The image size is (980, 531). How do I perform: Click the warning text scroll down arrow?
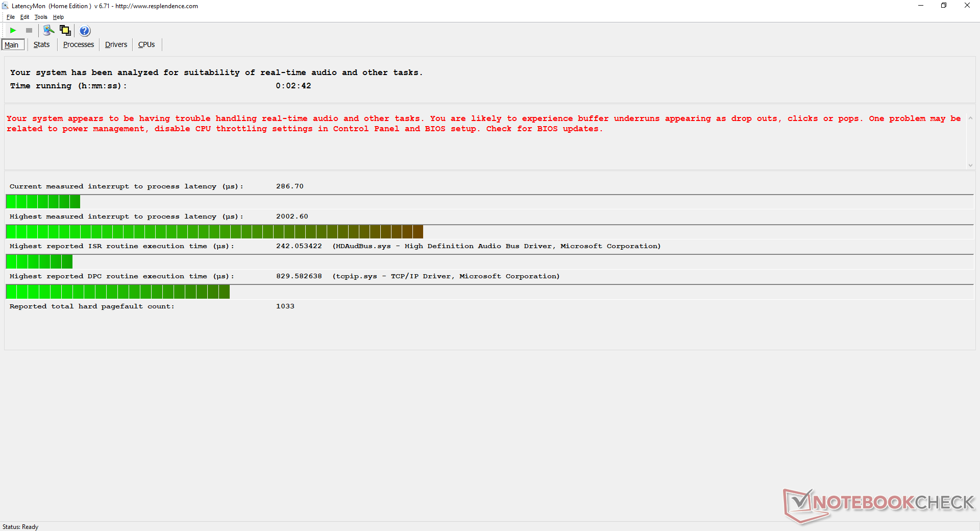970,165
